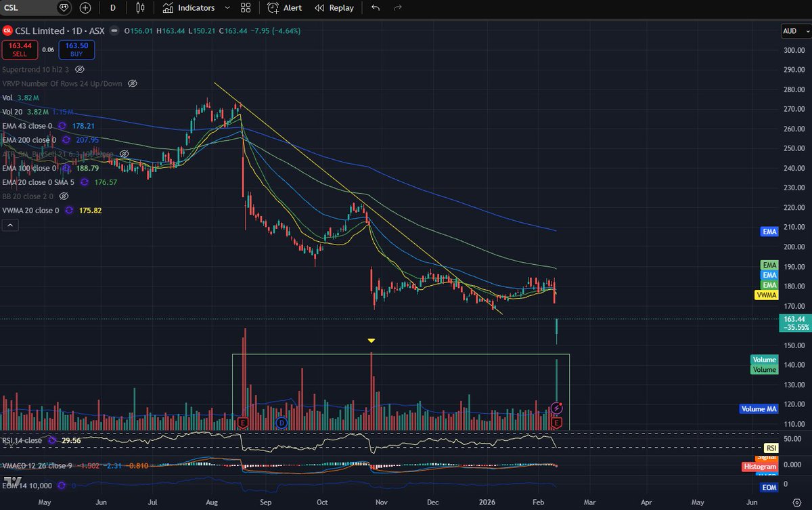Viewport: 812px width, 510px height.
Task: Show the hidden Supertrend indicator
Action: click(x=80, y=70)
